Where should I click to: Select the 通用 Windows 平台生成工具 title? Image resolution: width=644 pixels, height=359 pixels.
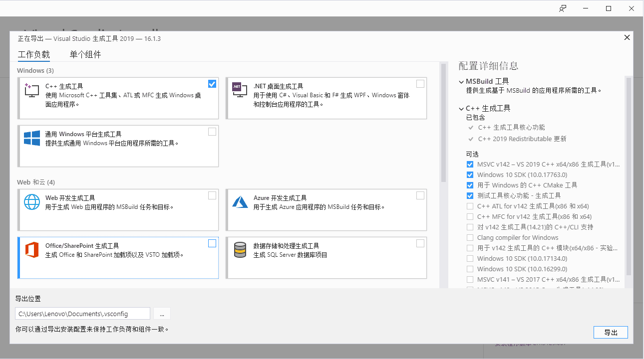(83, 134)
